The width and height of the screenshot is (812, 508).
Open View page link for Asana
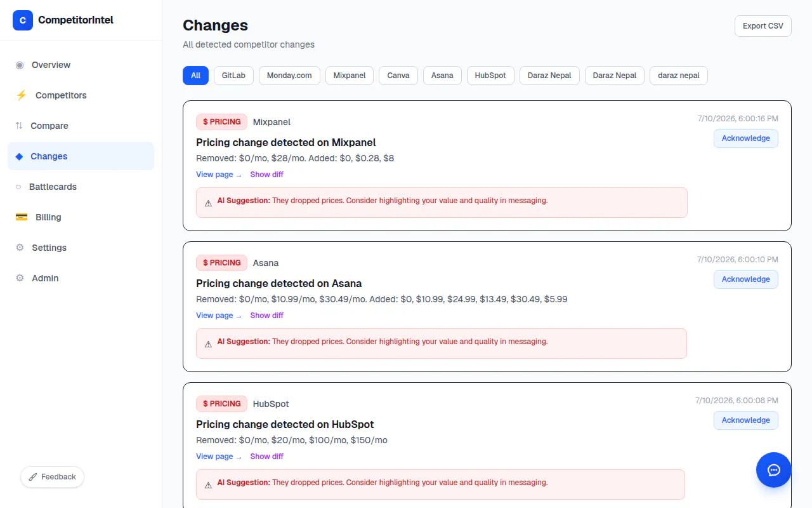(x=219, y=316)
